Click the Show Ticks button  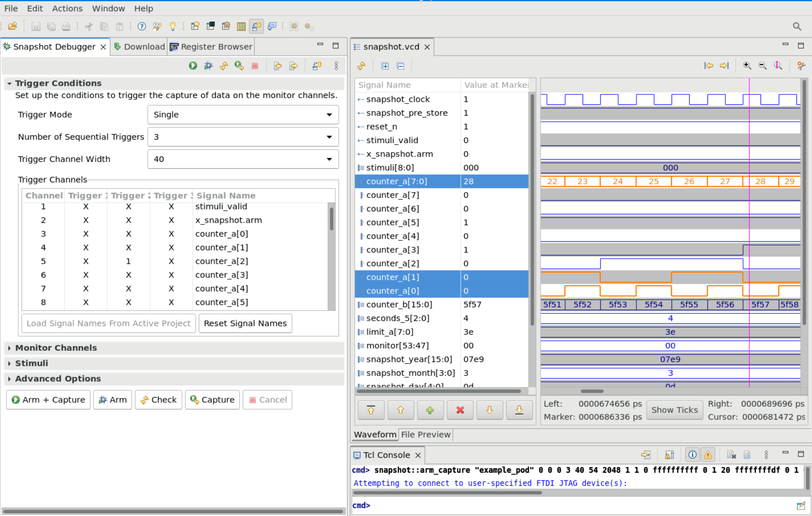click(x=675, y=410)
